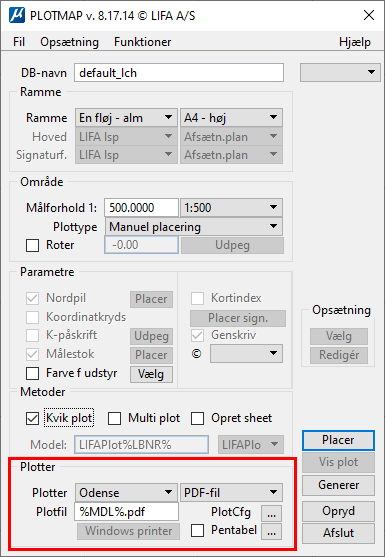Open the Plotter 'Odense' dropdown

tap(126, 493)
